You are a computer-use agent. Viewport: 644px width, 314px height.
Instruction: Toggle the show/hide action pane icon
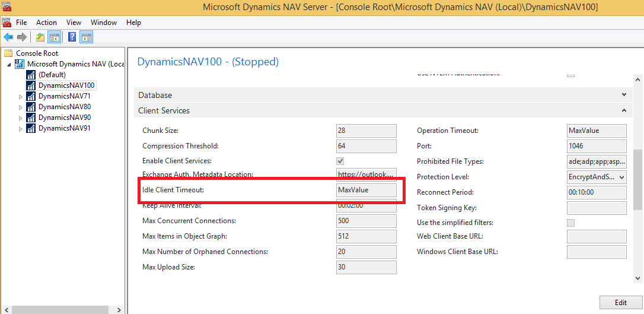click(x=86, y=37)
